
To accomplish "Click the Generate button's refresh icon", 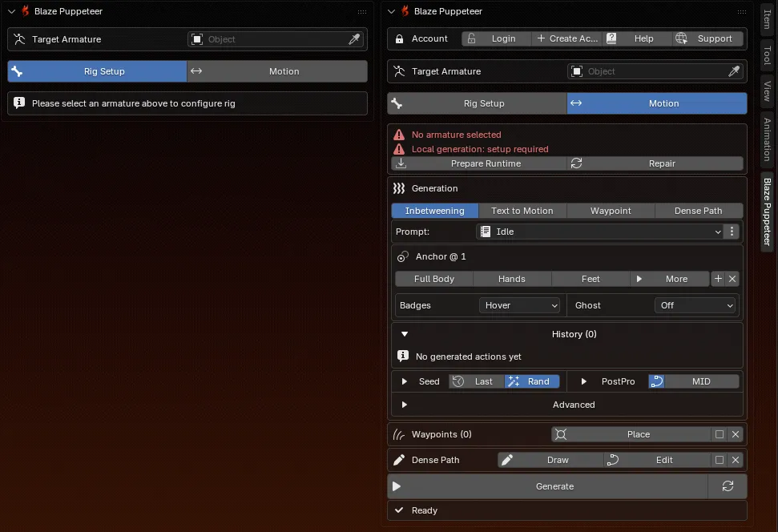I will click(728, 486).
